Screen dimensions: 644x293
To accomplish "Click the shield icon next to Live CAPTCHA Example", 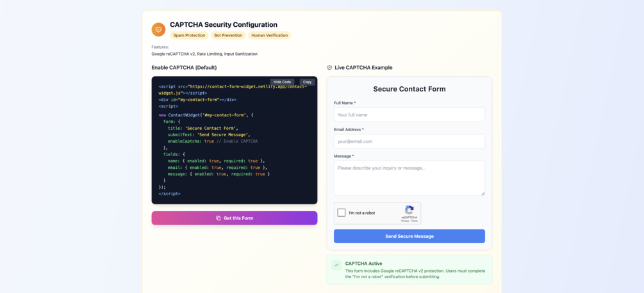I will click(x=329, y=68).
